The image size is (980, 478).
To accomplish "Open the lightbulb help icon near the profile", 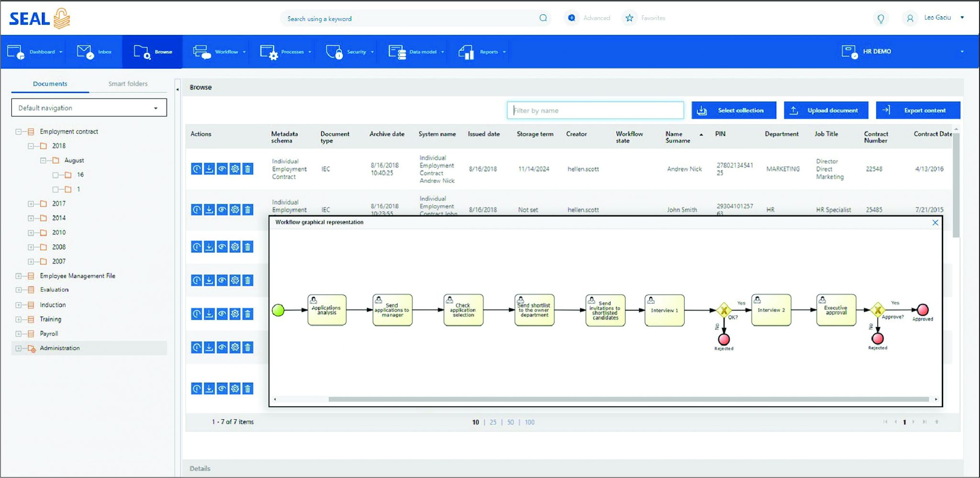I will pos(881,18).
